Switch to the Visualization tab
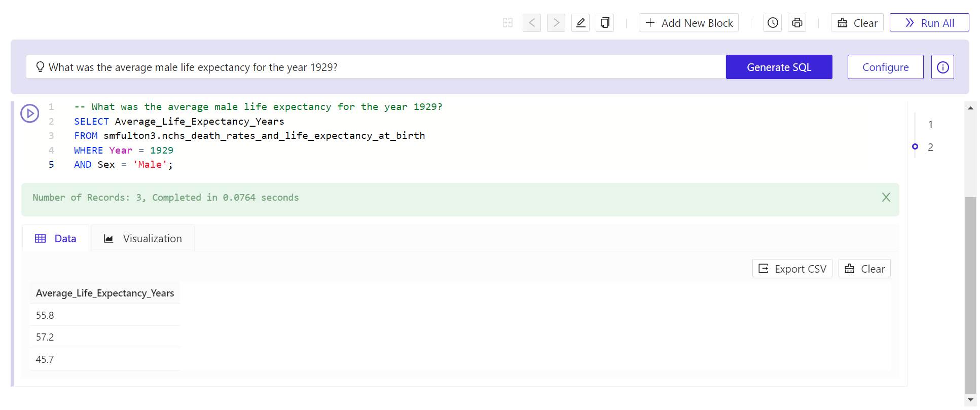 coord(142,239)
